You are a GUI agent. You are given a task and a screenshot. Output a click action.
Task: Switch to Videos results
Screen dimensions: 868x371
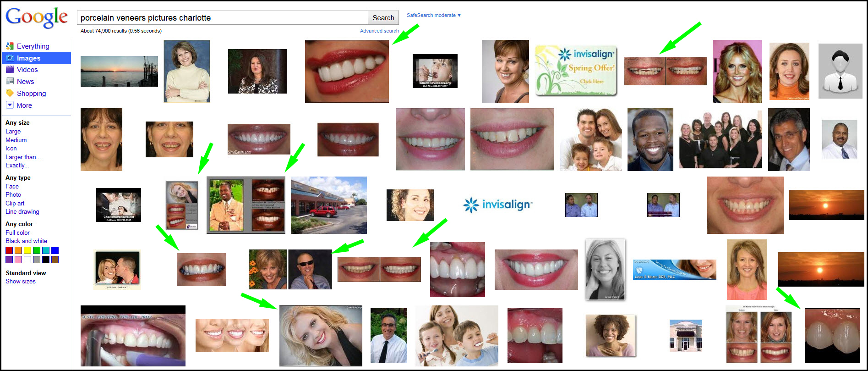point(27,70)
